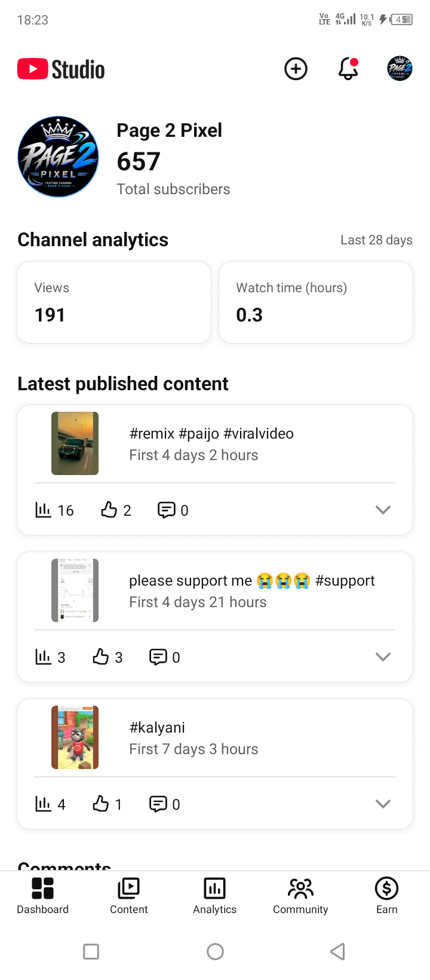The width and height of the screenshot is (430, 980).
Task: Switch to the Analytics tab
Action: (x=215, y=895)
